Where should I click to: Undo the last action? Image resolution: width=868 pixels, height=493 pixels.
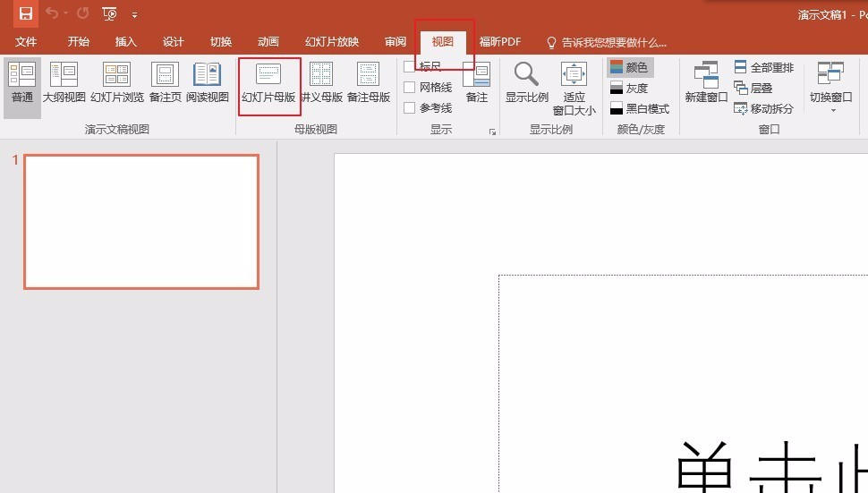click(x=52, y=13)
